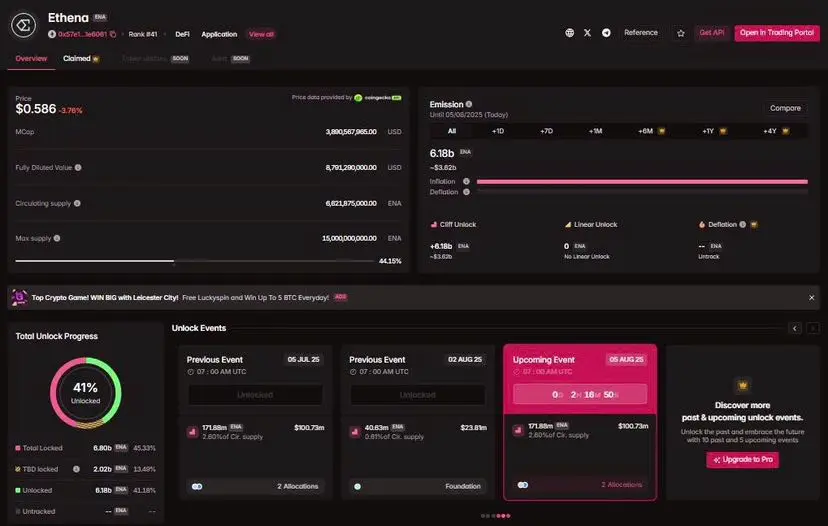Select the All emission range
This screenshot has height=526, width=828.
pyautogui.click(x=452, y=131)
